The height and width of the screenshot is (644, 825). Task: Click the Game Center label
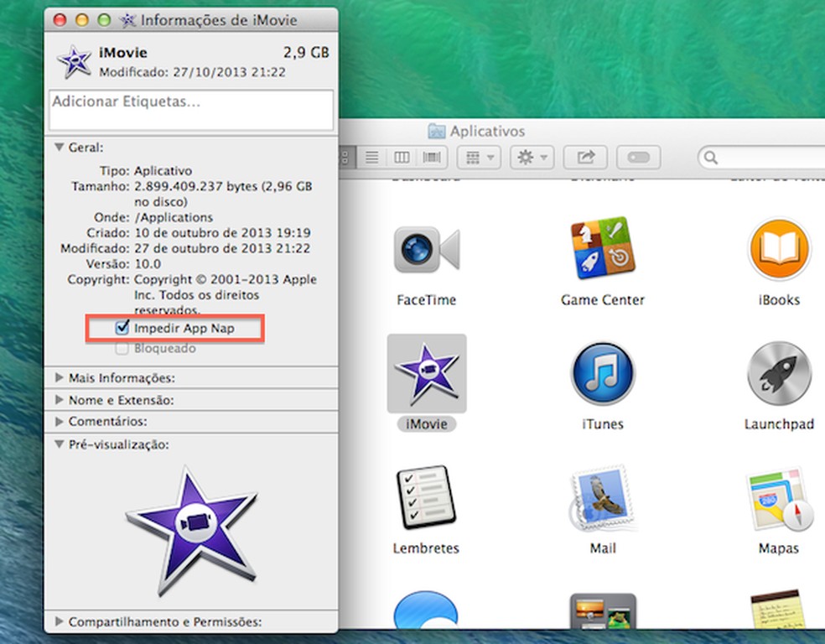(x=603, y=300)
